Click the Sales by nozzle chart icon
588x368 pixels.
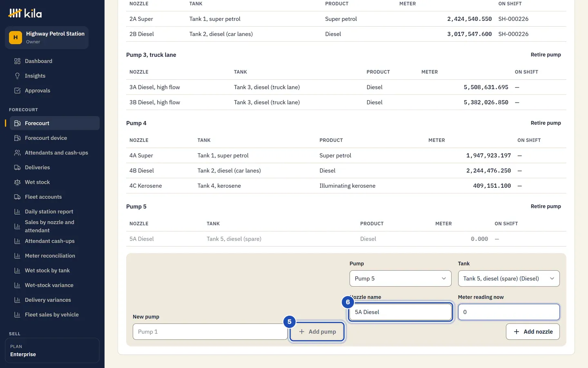point(17,226)
